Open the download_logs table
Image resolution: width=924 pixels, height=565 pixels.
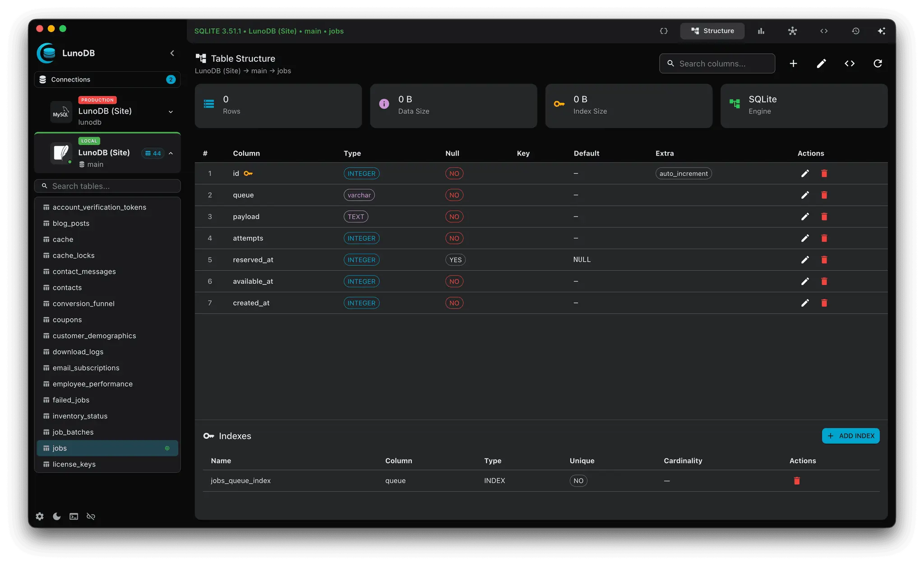click(107, 352)
